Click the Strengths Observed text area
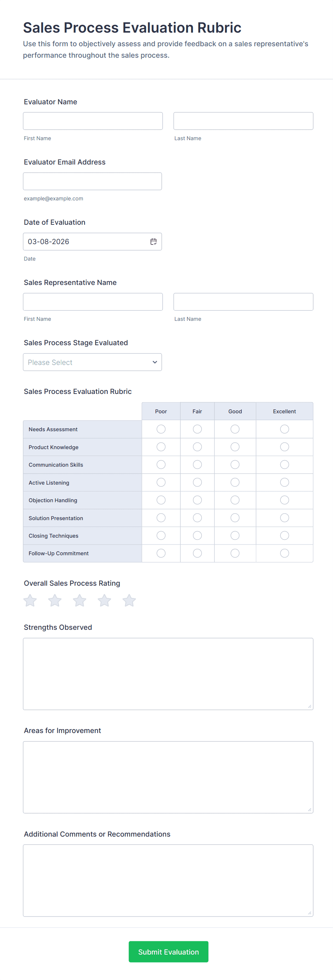 168,674
